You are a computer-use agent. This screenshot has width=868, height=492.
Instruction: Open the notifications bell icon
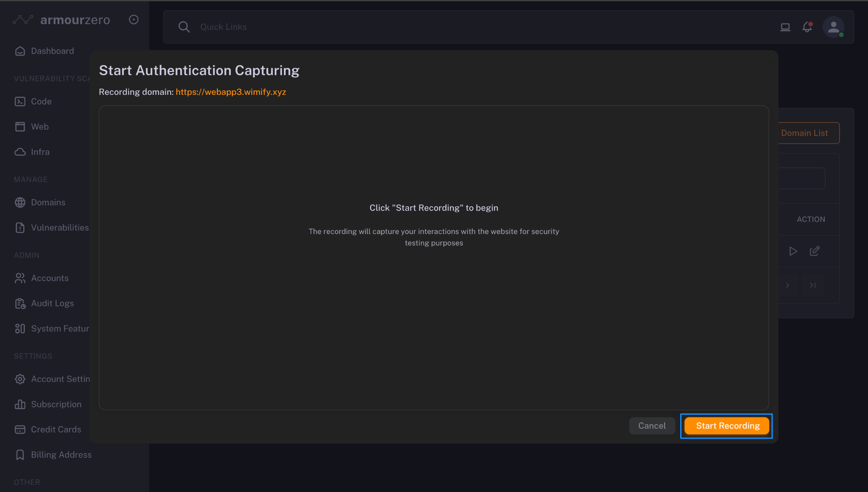point(807,27)
